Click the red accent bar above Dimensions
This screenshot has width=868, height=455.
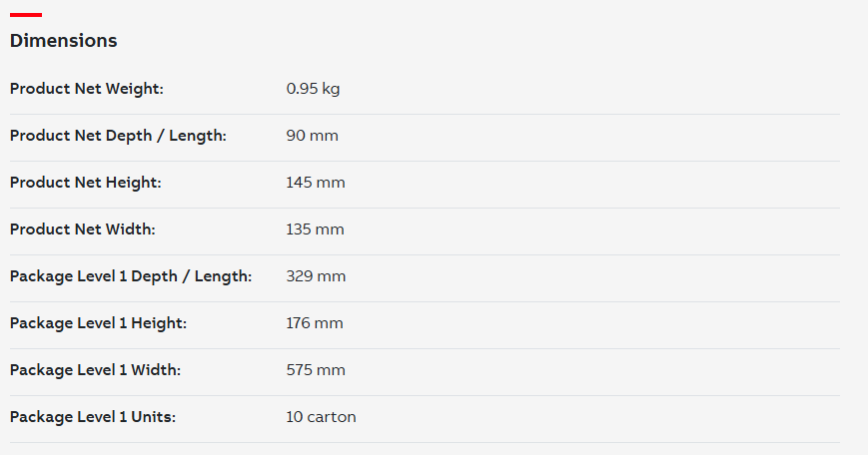pyautogui.click(x=26, y=15)
